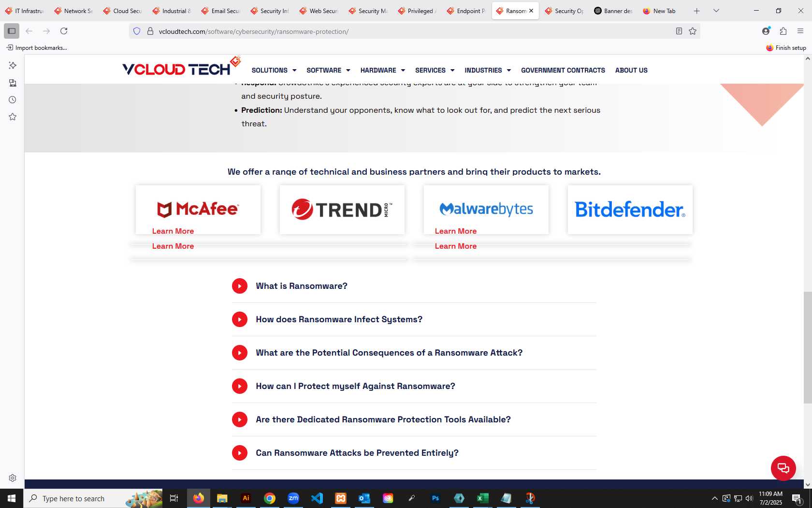
Task: Bookmark this page with star icon
Action: pos(693,31)
